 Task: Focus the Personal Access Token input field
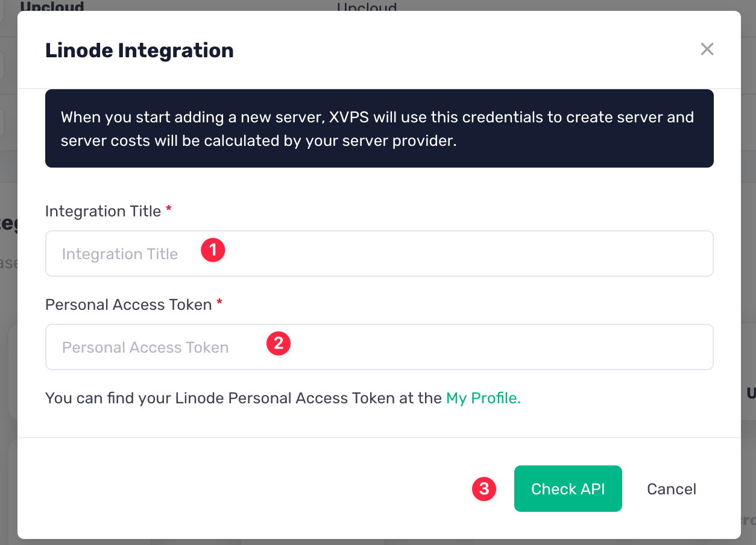(x=379, y=347)
